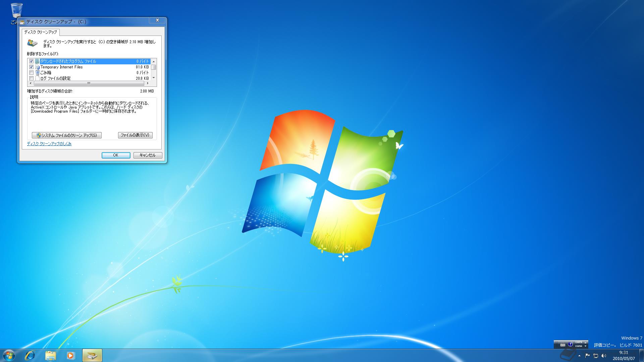Open the ディスク クリーンアップのしくみ help link

[x=49, y=144]
